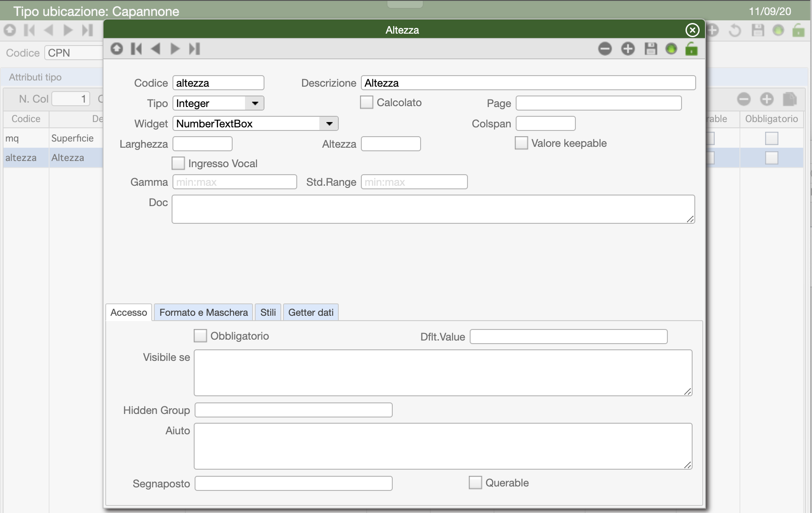Add attribute row with plus icon in Attributi grid
Image resolution: width=812 pixels, height=513 pixels.
[x=767, y=99]
